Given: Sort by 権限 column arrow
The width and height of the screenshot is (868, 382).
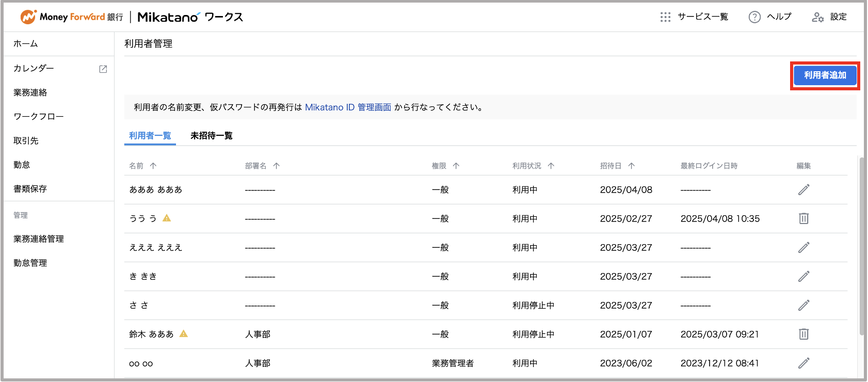Looking at the screenshot, I should tap(456, 166).
